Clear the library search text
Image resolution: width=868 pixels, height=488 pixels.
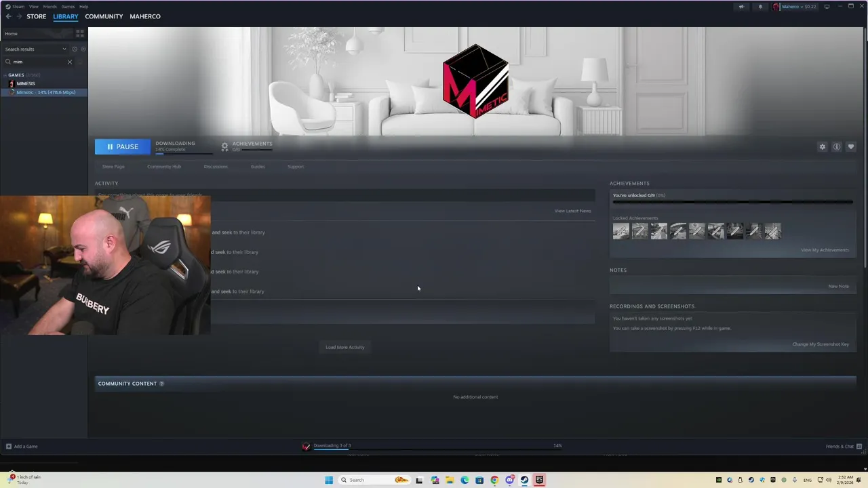pyautogui.click(x=69, y=62)
